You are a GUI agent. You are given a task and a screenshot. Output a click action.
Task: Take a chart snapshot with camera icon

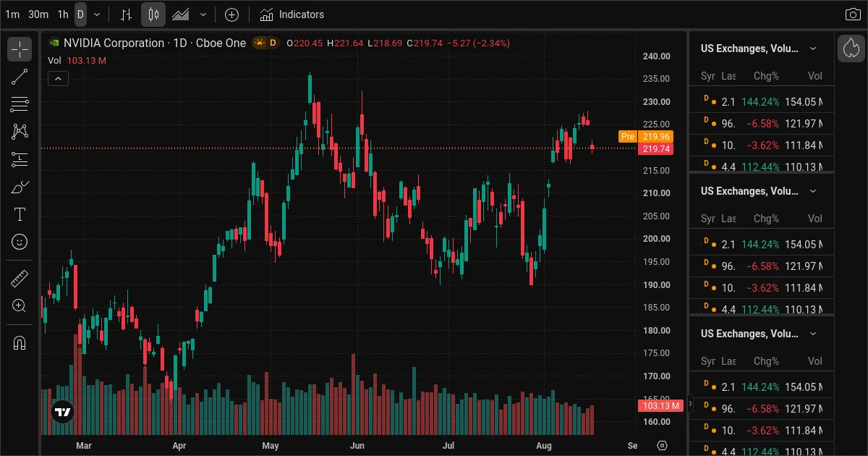pyautogui.click(x=853, y=14)
